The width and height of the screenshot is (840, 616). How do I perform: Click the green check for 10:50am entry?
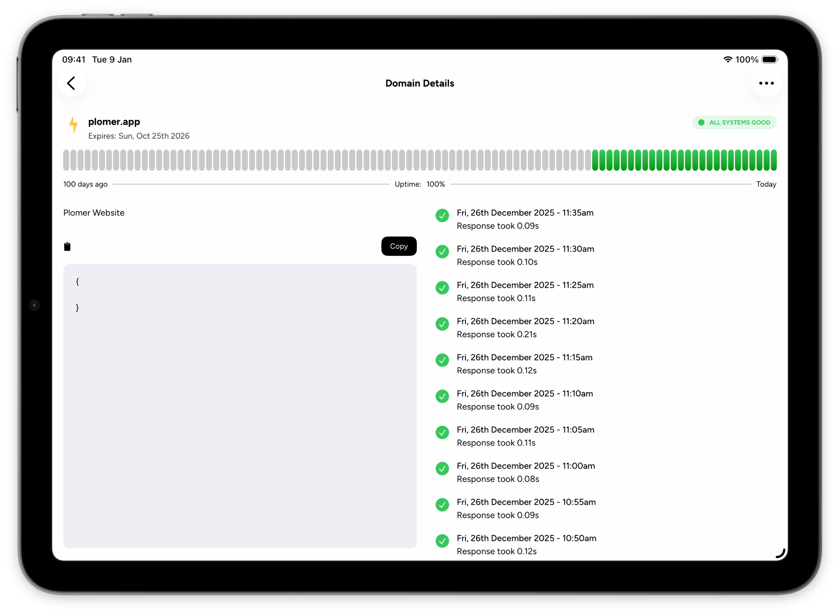pos(442,541)
